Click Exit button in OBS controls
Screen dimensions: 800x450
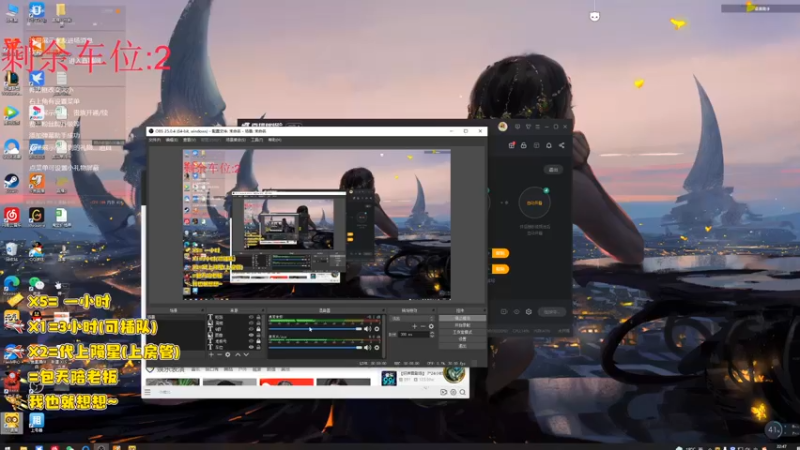pos(462,346)
